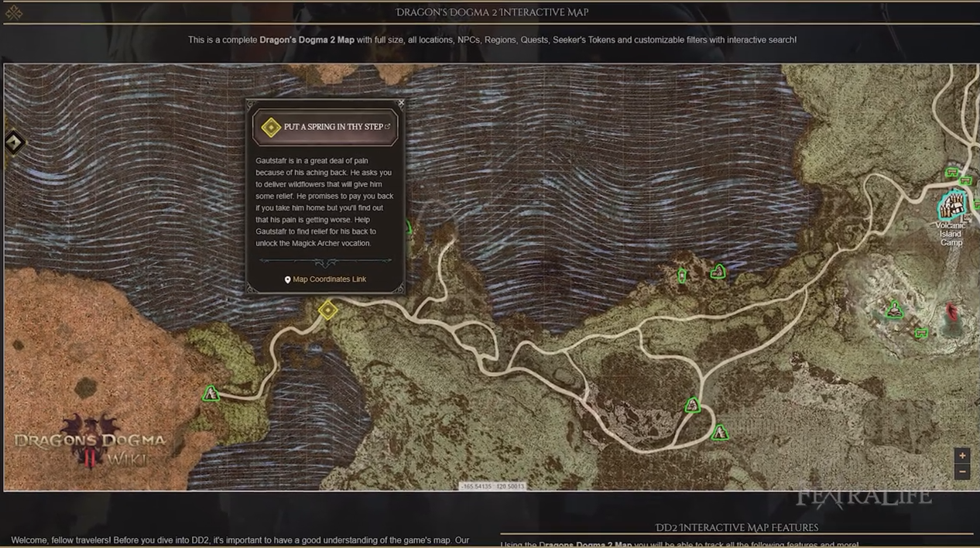Click the Volcanic Island Camp settlement icon
This screenshot has height=548, width=980.
pos(953,205)
